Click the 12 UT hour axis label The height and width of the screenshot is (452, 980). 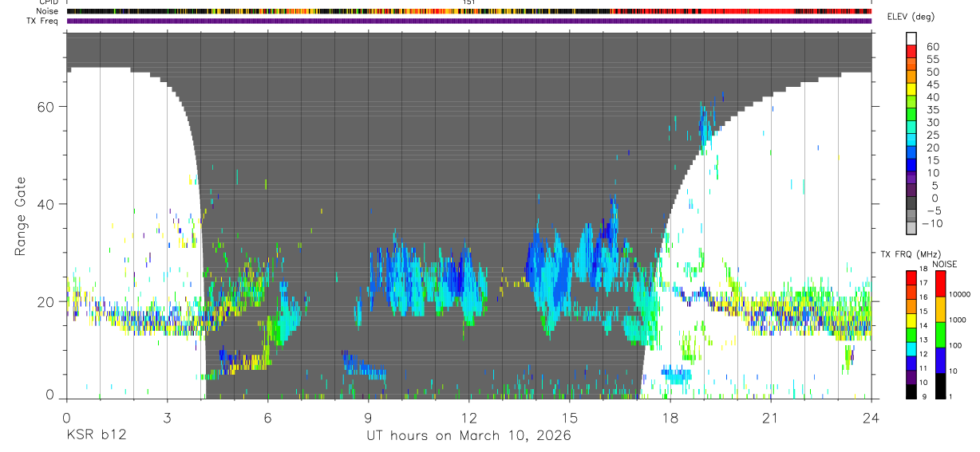(468, 417)
